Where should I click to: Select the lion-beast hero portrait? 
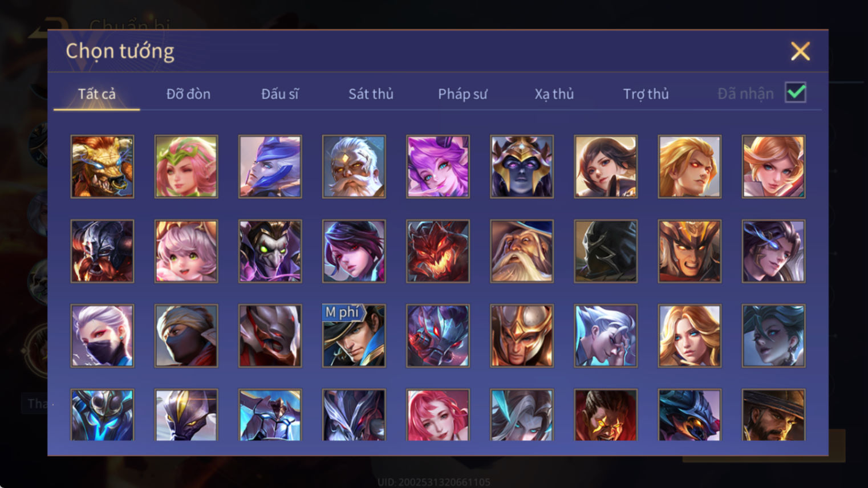pos(102,166)
